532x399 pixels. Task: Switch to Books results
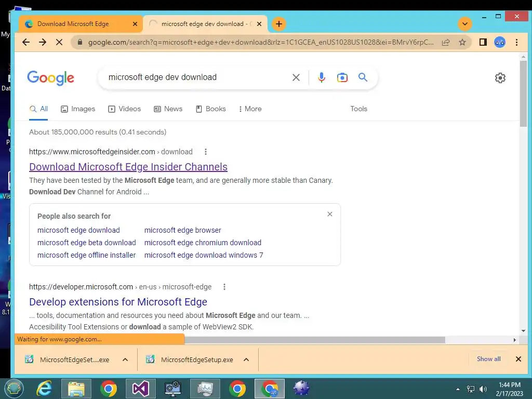[x=211, y=109]
